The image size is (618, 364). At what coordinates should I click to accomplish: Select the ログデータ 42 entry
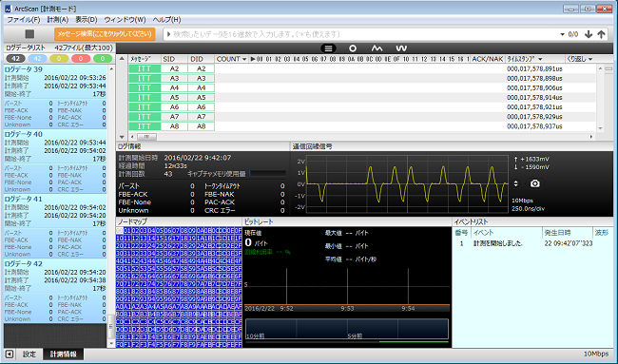[55, 291]
